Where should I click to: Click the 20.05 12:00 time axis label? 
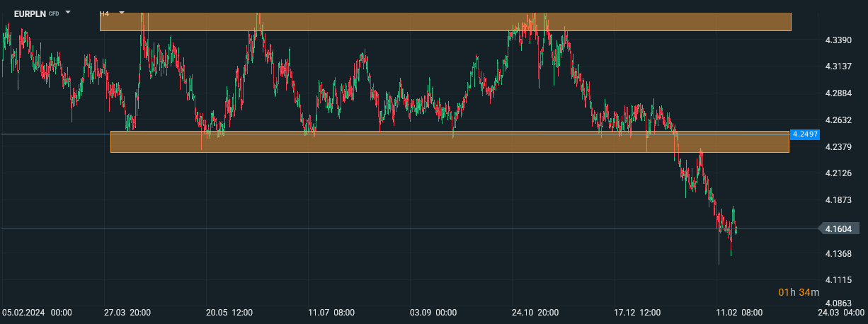[x=229, y=312]
